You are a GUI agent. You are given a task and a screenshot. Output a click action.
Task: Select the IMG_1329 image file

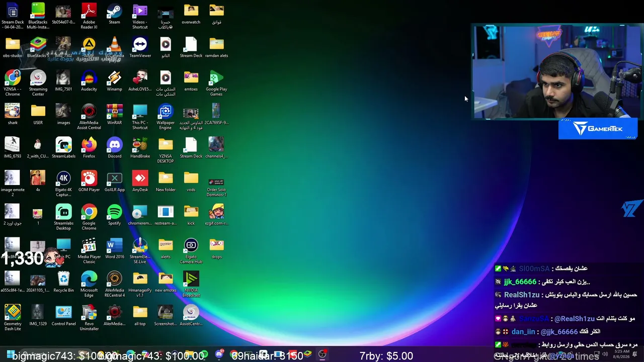[38, 316]
